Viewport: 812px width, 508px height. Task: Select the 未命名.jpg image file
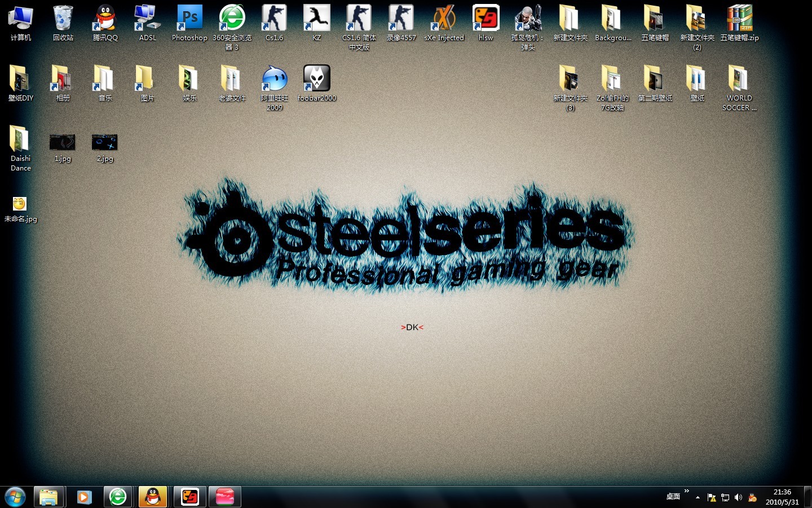[x=20, y=209]
